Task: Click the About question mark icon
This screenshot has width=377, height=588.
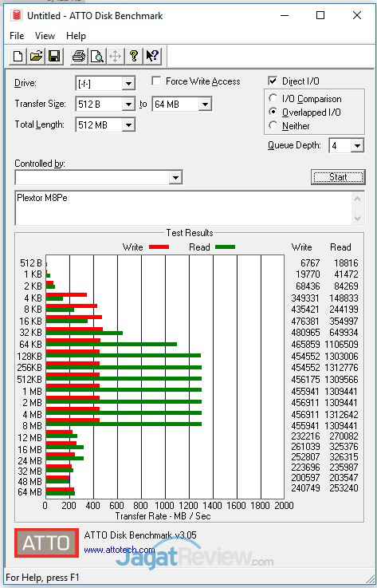Action: pyautogui.click(x=134, y=57)
